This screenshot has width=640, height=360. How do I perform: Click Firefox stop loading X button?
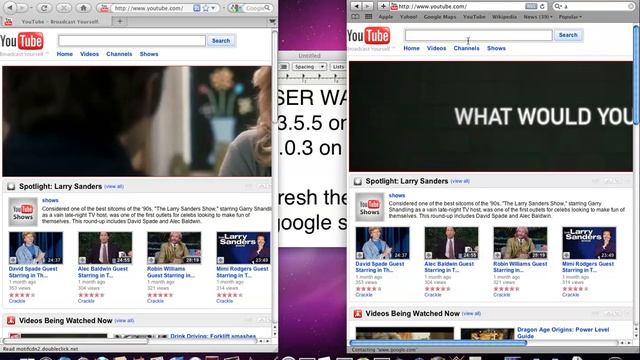point(64,8)
